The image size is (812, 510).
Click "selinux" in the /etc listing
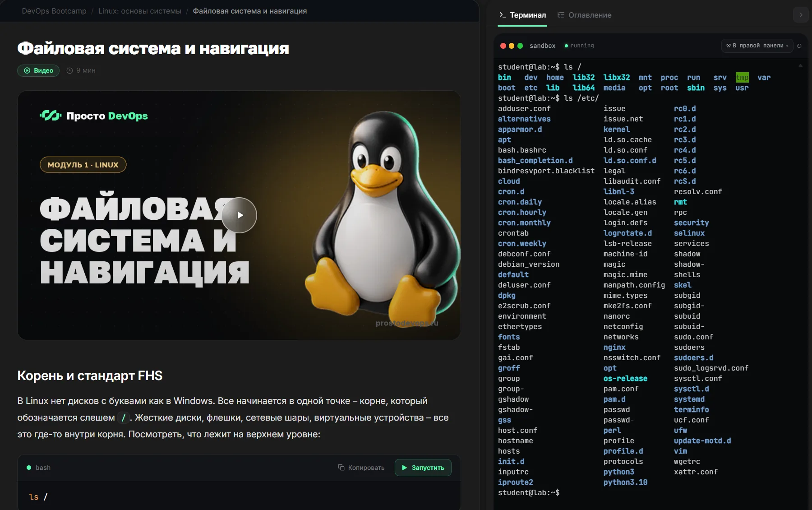pyautogui.click(x=689, y=233)
